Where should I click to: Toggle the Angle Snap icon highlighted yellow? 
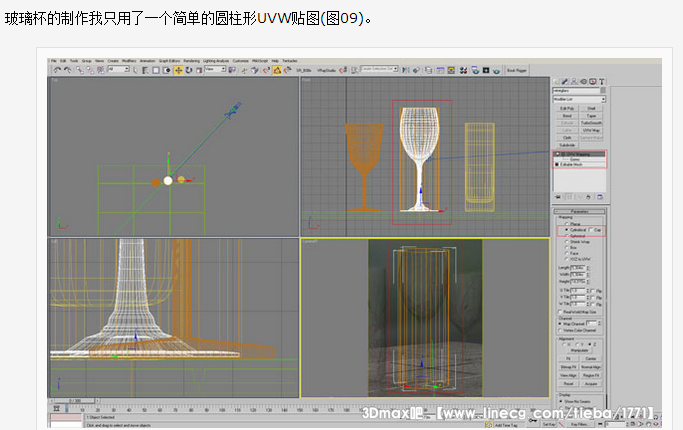coord(277,70)
